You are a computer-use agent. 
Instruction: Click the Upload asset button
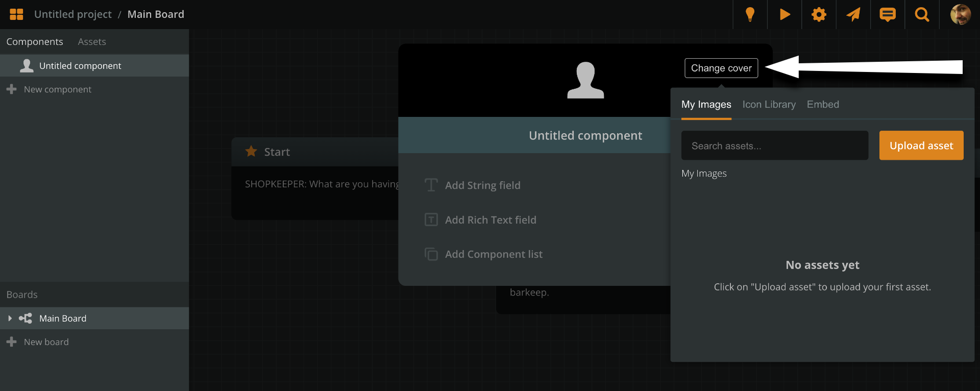(921, 145)
